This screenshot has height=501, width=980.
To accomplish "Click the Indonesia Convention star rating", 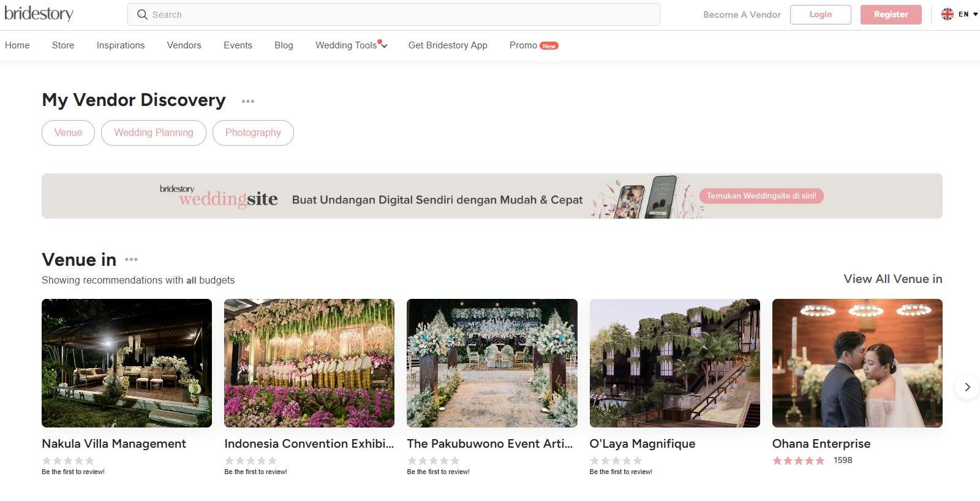I will 251,461.
